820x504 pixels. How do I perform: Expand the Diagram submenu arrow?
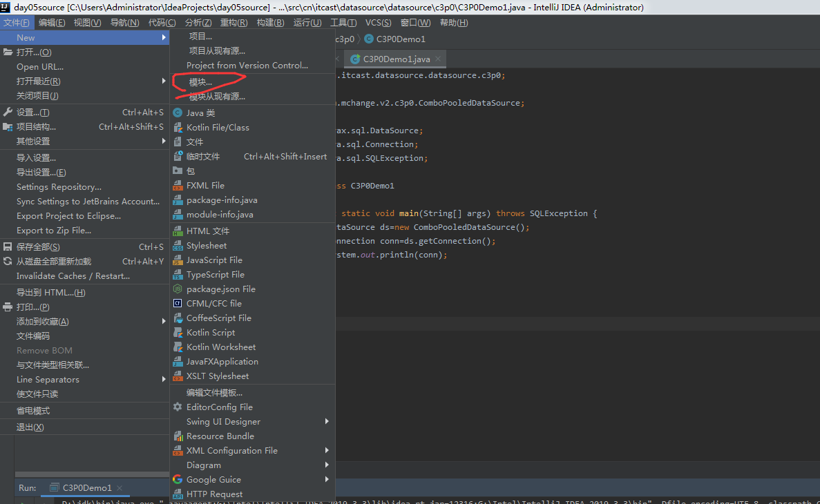[x=327, y=465]
